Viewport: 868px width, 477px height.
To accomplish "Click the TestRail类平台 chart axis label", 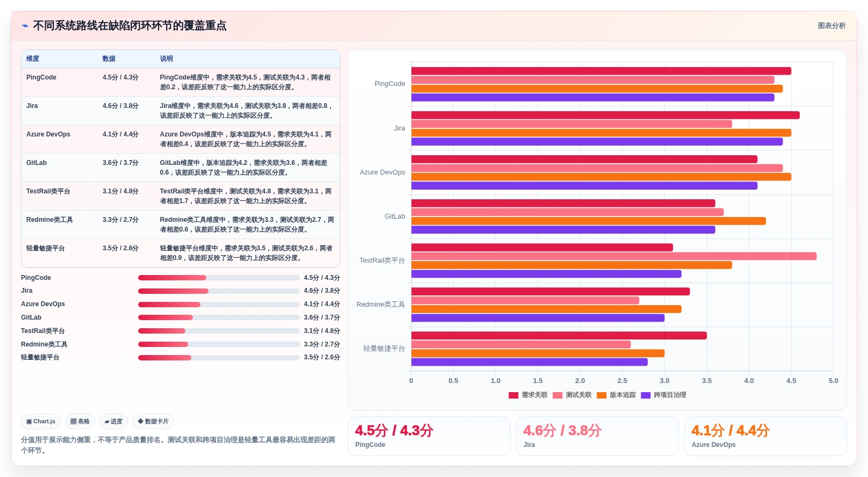I will tap(382, 261).
